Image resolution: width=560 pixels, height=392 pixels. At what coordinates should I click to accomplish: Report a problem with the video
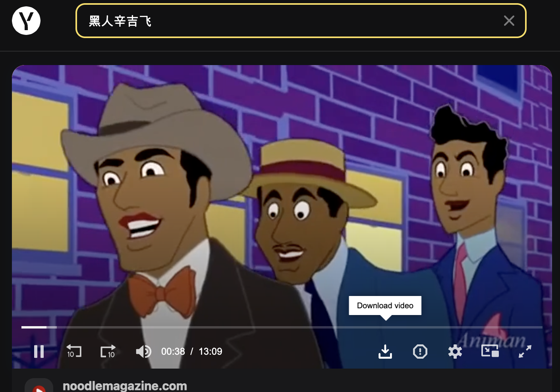[x=420, y=351]
